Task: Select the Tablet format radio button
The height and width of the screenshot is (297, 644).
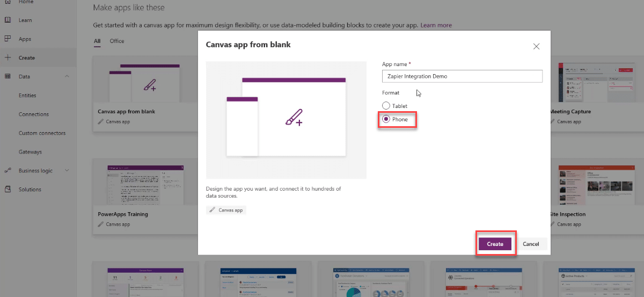Action: [x=386, y=106]
